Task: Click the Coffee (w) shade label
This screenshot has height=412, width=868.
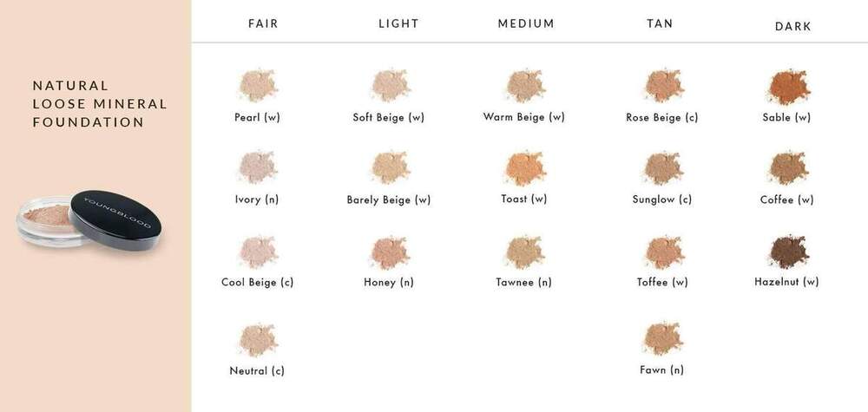Action: click(x=786, y=199)
